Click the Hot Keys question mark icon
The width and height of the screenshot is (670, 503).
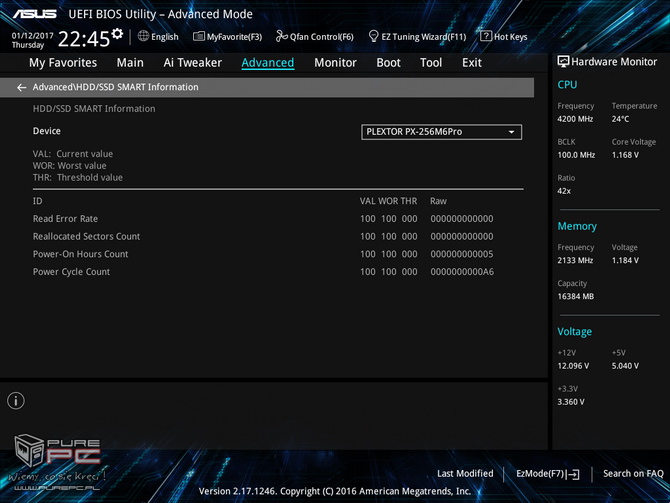click(486, 36)
